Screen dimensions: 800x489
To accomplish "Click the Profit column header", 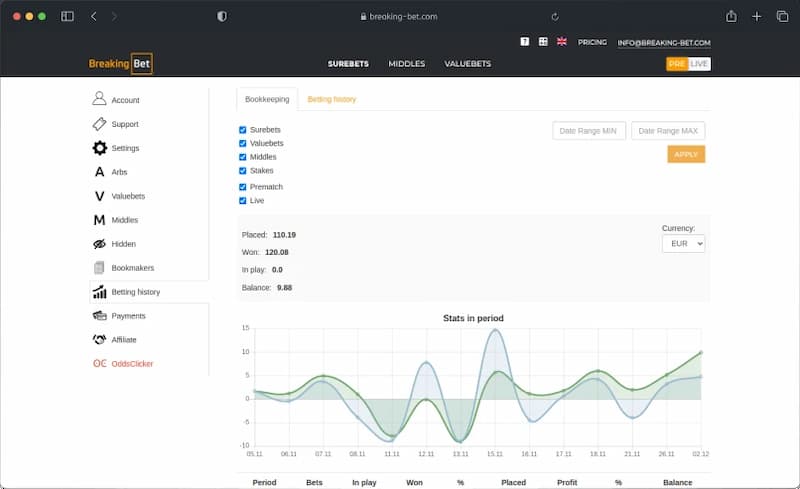I will click(567, 482).
